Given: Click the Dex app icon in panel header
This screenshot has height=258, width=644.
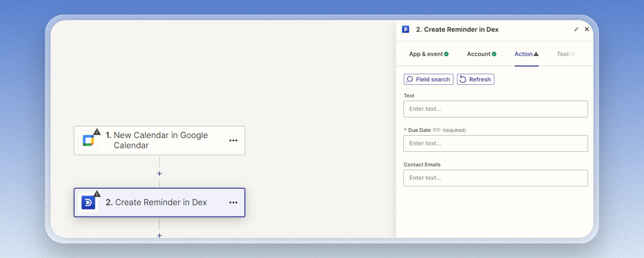Looking at the screenshot, I should pyautogui.click(x=405, y=29).
